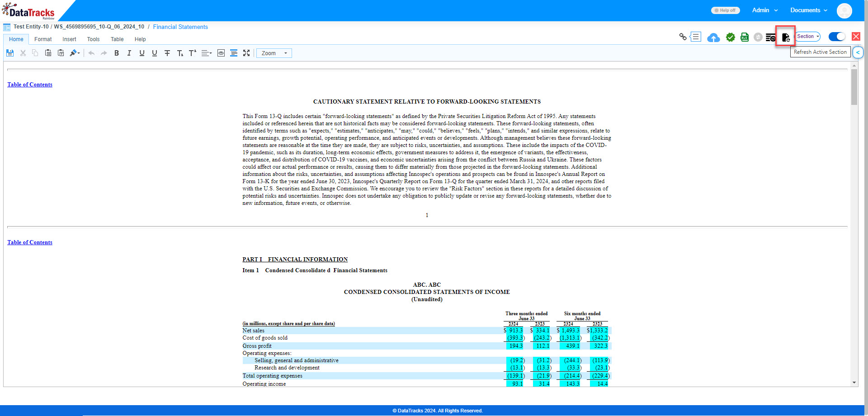Toggle Italic formatting
Image resolution: width=868 pixels, height=416 pixels.
pos(129,53)
